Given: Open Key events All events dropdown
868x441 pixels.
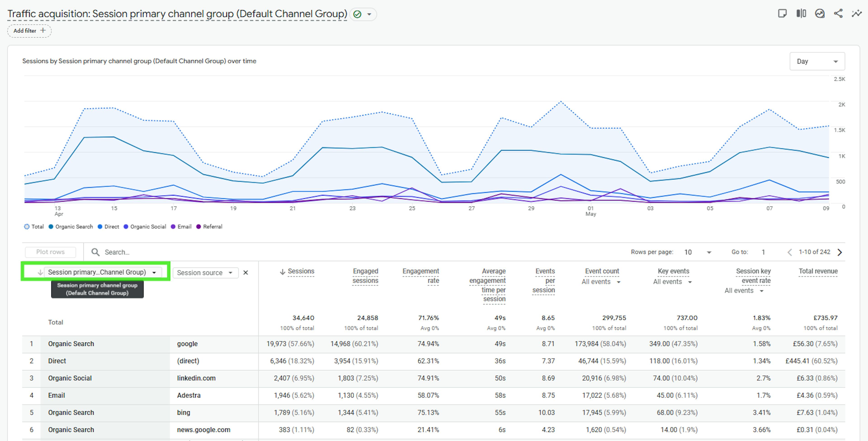Looking at the screenshot, I should 672,282.
